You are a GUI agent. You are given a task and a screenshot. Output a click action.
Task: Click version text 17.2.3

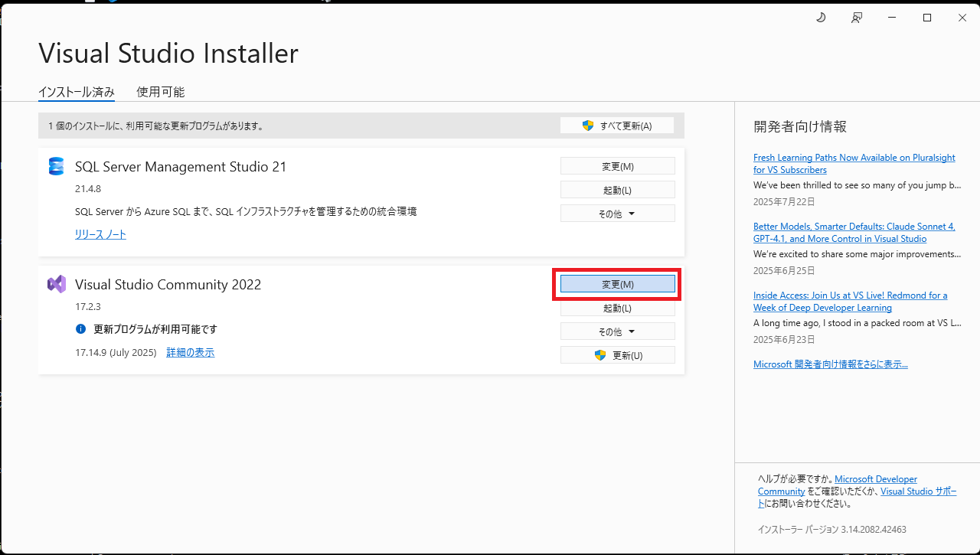click(x=88, y=306)
